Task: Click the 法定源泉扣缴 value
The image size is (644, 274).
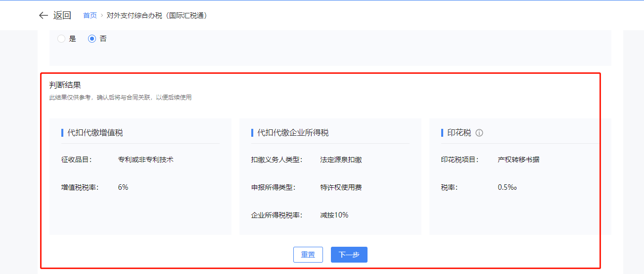Action: pyautogui.click(x=341, y=160)
